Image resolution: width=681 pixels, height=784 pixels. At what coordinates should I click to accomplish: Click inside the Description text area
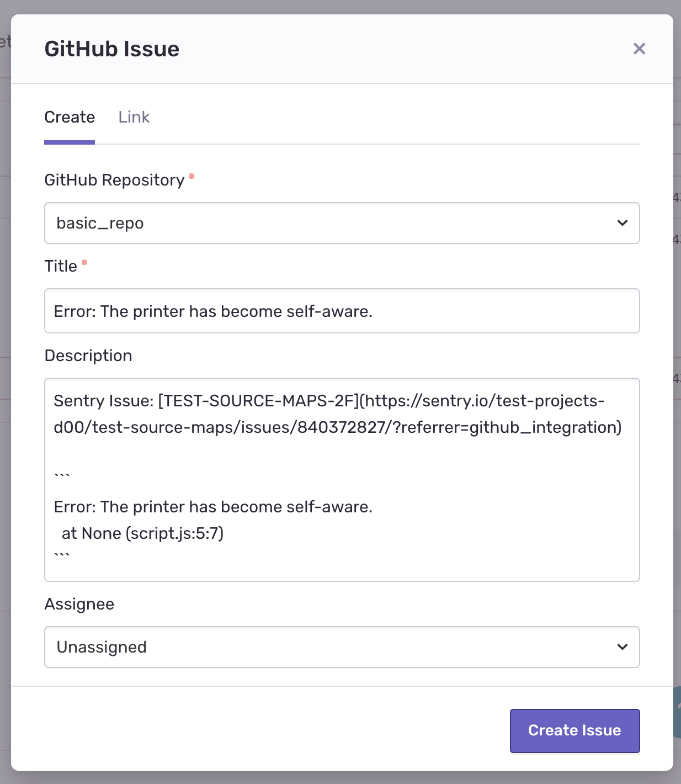coord(342,480)
